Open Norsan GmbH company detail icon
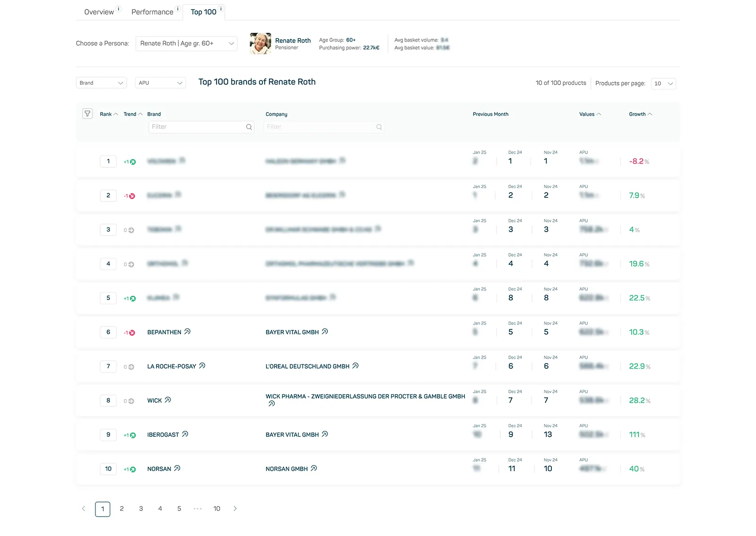 point(314,468)
